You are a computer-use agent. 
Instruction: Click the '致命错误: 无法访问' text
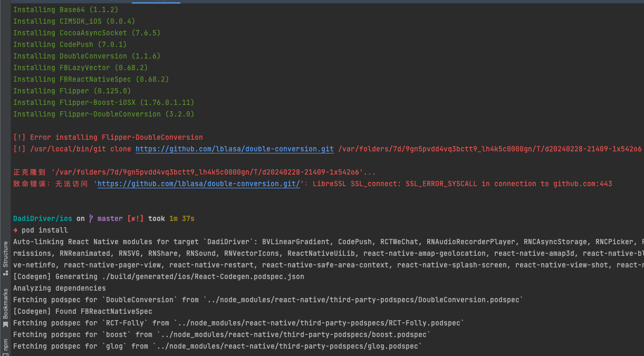tap(51, 184)
